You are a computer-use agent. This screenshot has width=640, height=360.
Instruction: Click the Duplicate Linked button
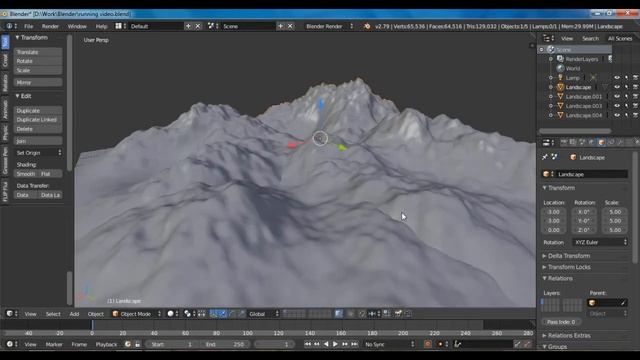[38, 120]
